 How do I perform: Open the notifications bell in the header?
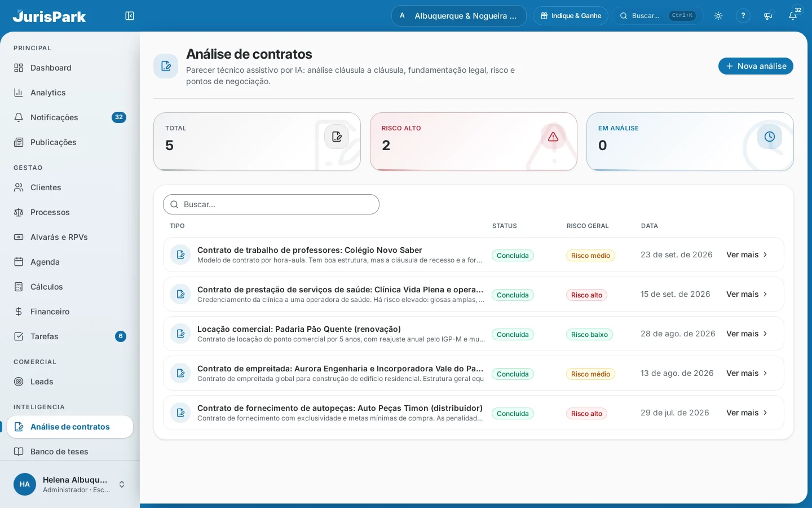(x=793, y=16)
